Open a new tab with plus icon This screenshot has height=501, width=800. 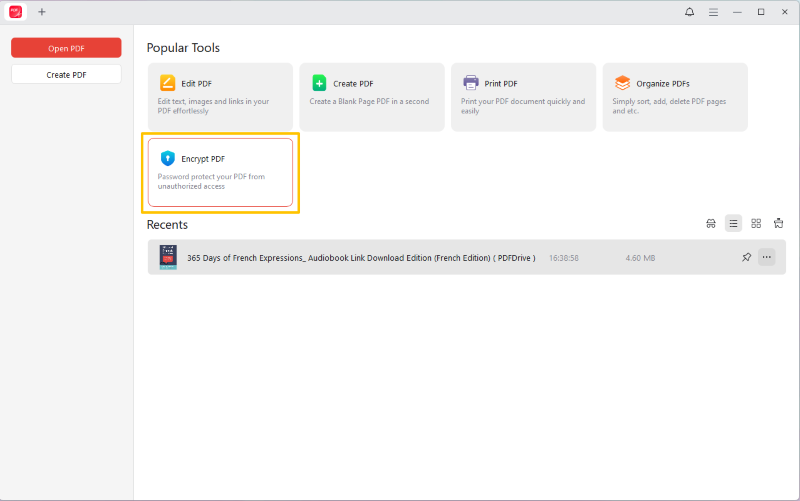(x=42, y=12)
